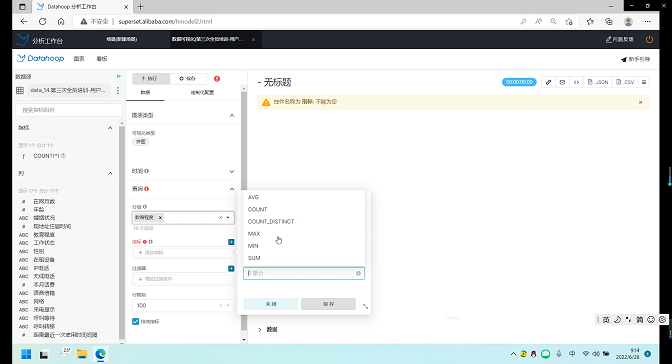Click the gray save button in popup
Image resolution: width=672 pixels, height=364 pixels.
coord(328,304)
